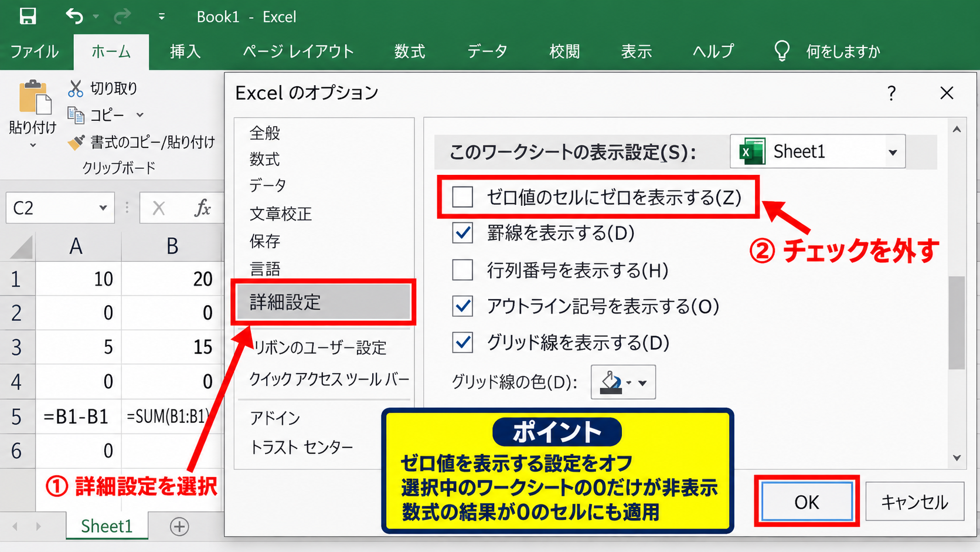
Task: Select リボンのユーザー設定 category
Action: 320,348
